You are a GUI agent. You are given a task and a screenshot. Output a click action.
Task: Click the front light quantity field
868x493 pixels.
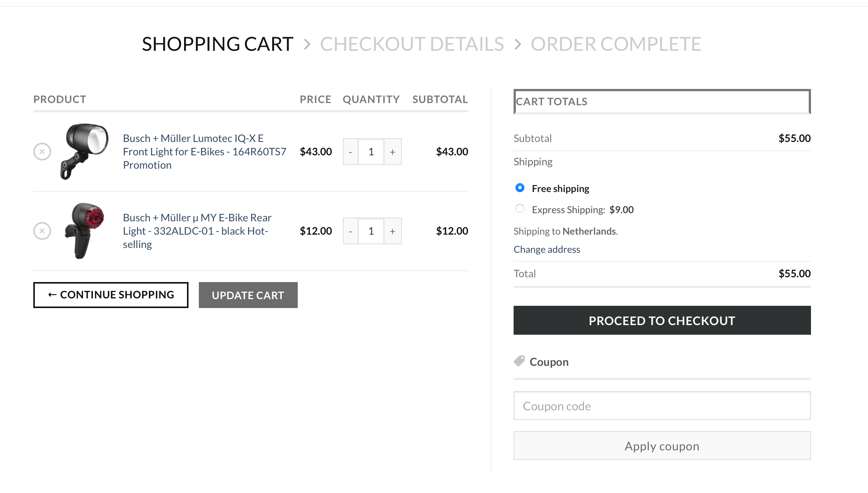[371, 152]
